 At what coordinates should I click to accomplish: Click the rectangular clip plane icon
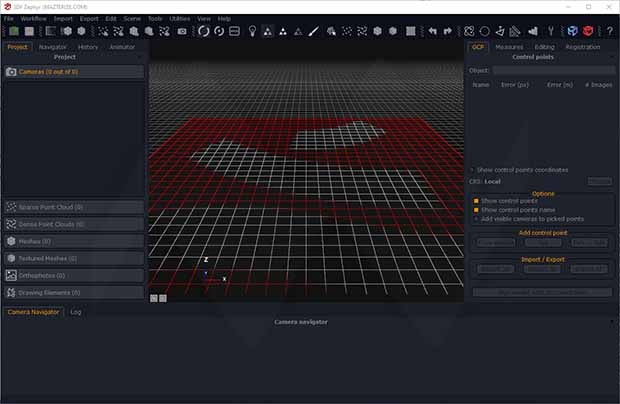[x=234, y=31]
